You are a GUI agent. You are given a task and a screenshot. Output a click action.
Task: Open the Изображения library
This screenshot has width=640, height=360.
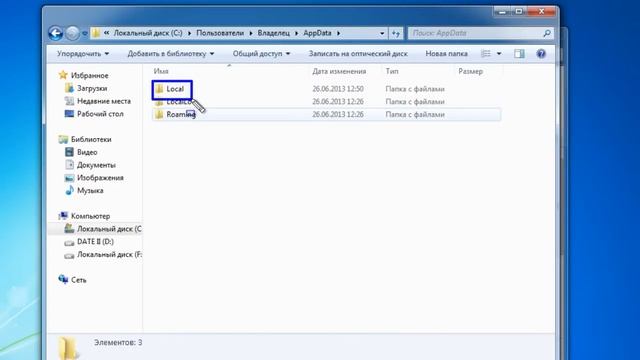click(100, 178)
